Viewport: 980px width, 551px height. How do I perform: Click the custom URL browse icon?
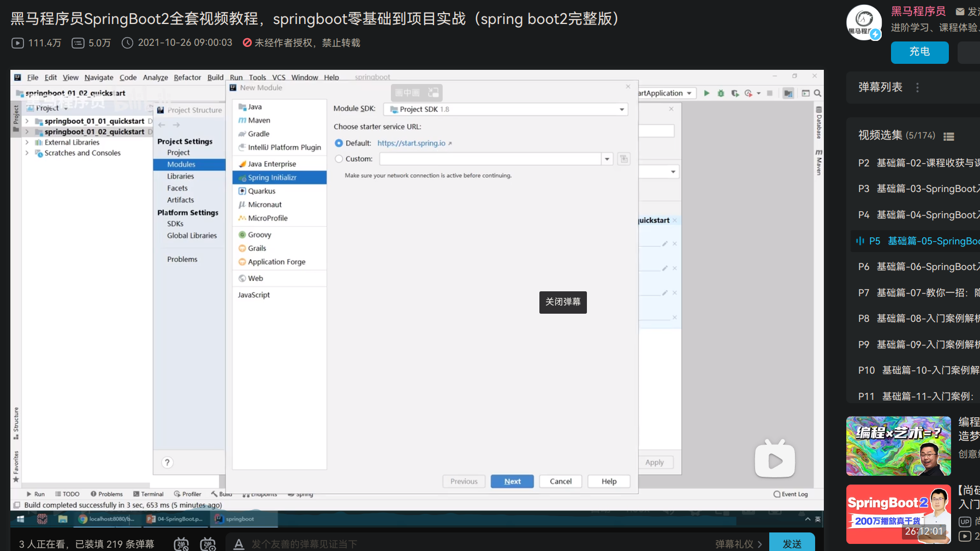(x=623, y=159)
